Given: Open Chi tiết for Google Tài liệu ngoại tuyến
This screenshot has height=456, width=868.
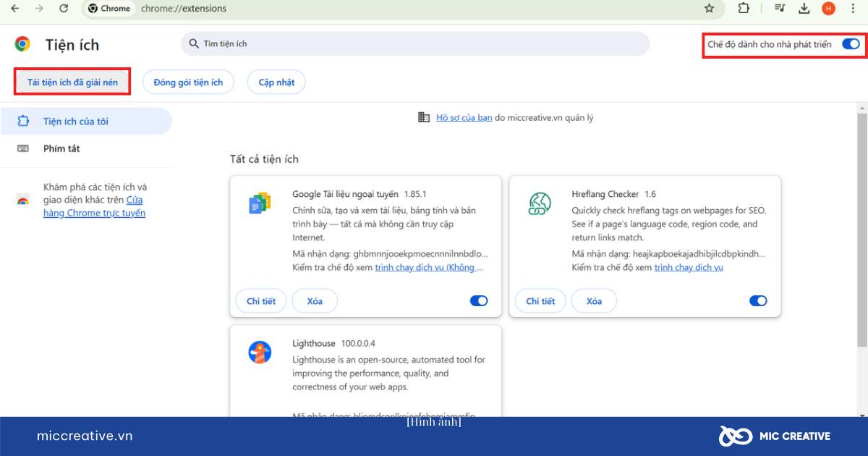Looking at the screenshot, I should coord(261,301).
